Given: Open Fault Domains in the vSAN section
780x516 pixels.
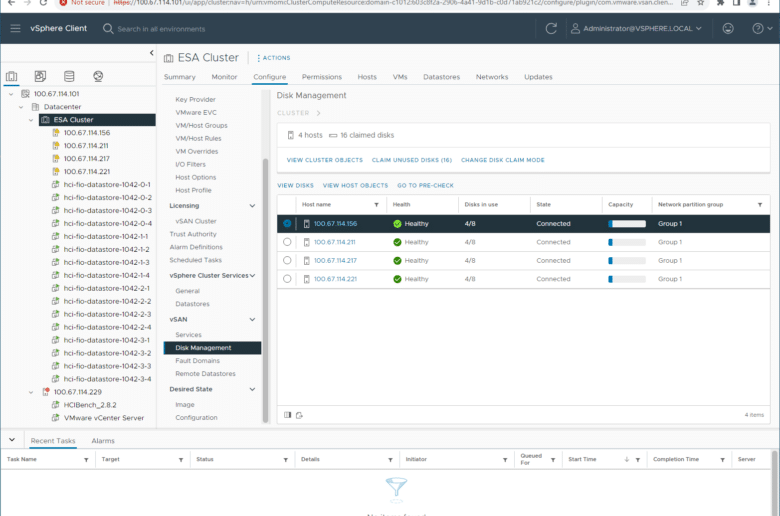Looking at the screenshot, I should (197, 360).
